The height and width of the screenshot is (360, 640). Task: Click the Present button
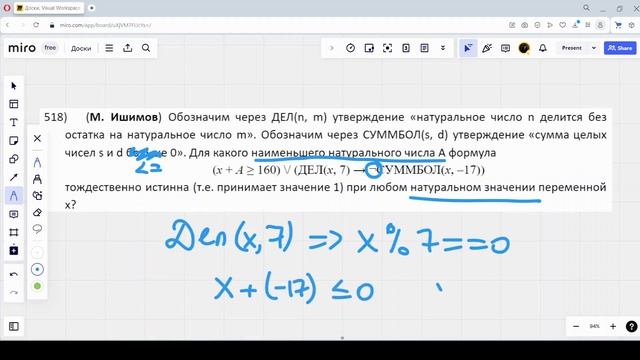(571, 48)
